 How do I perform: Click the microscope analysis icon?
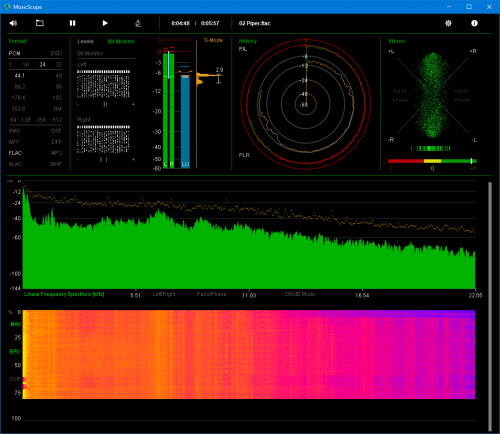pos(138,23)
